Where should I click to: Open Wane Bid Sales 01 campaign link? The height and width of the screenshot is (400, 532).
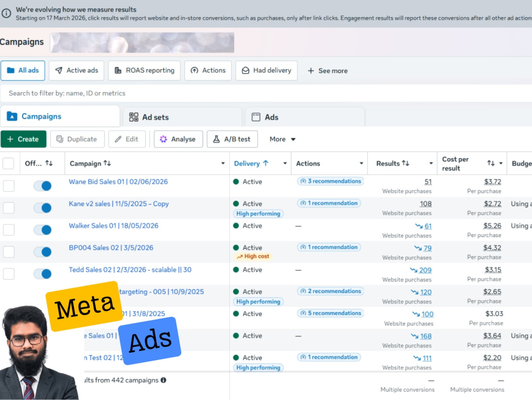118,182
